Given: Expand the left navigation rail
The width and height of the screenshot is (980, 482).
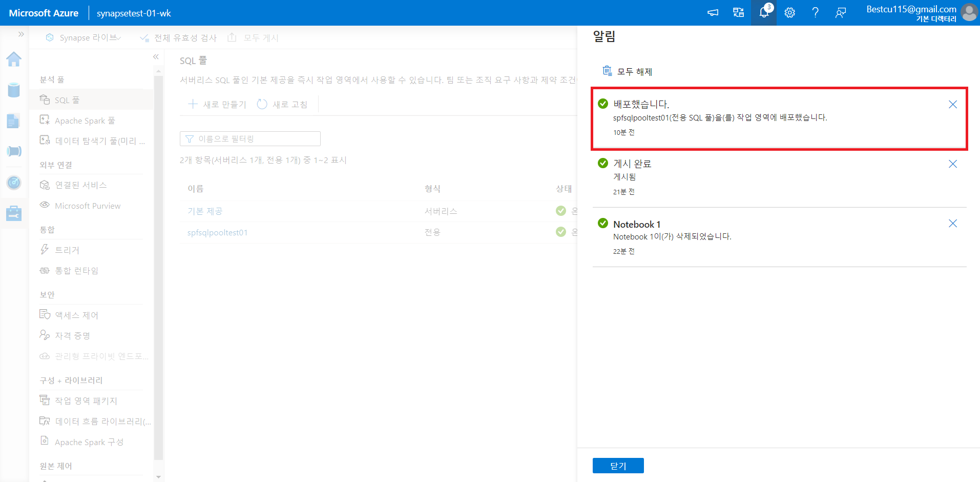Looking at the screenshot, I should (x=21, y=34).
